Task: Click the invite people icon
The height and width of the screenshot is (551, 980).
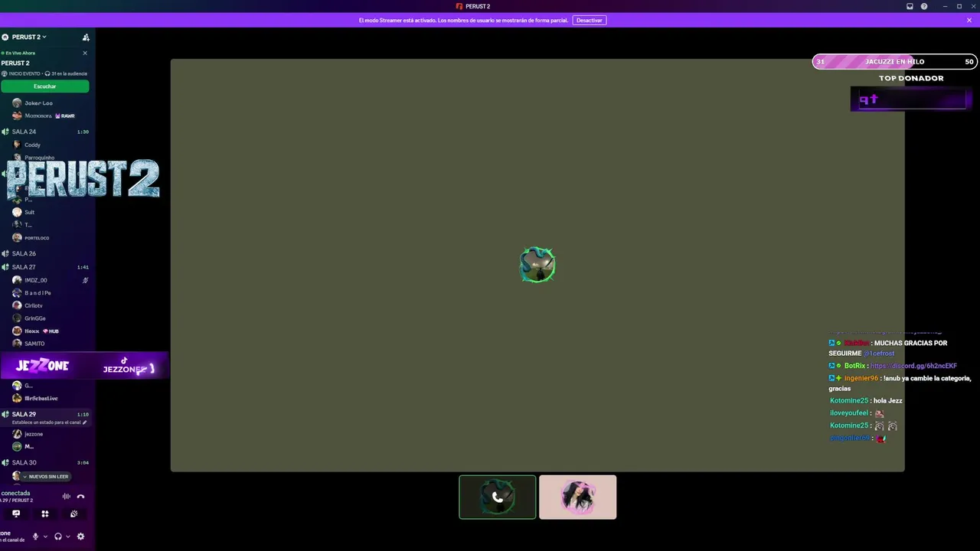Action: [86, 37]
